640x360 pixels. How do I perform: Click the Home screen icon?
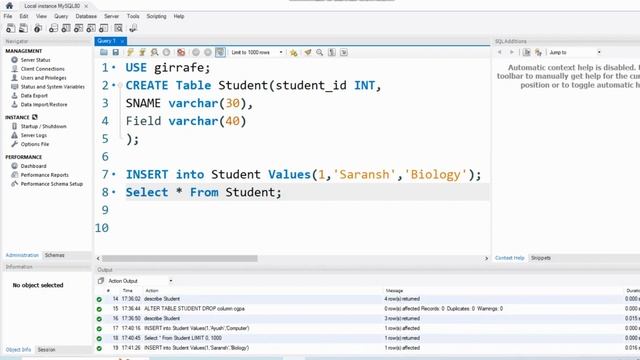[x=9, y=6]
